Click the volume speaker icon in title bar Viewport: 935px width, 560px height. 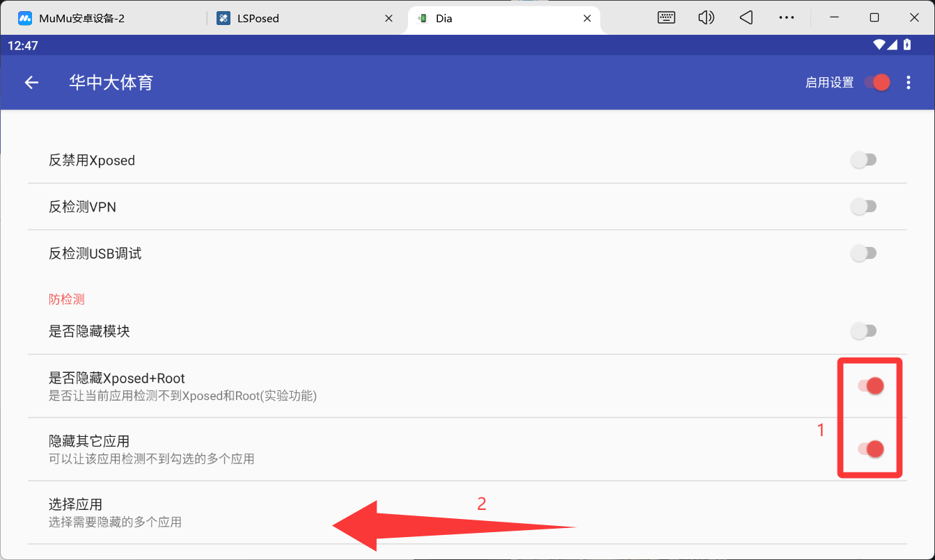(x=706, y=18)
